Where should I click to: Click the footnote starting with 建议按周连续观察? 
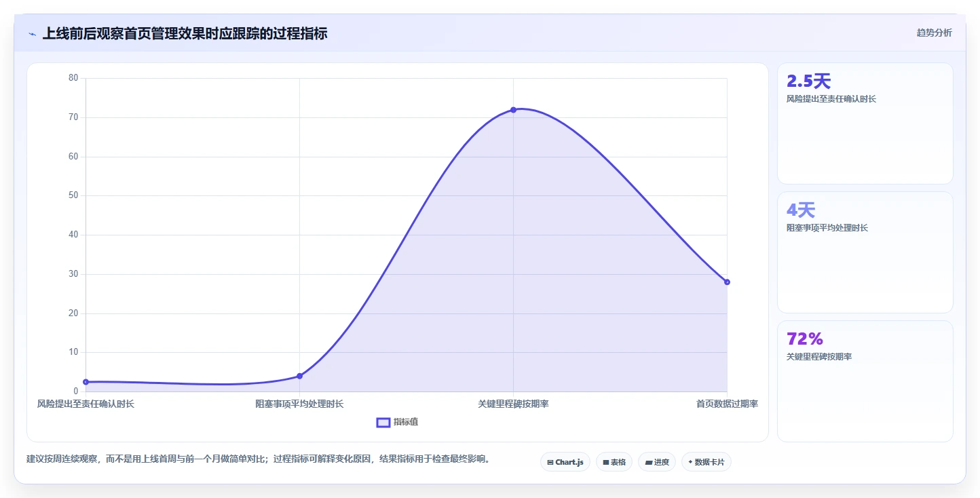coord(259,459)
